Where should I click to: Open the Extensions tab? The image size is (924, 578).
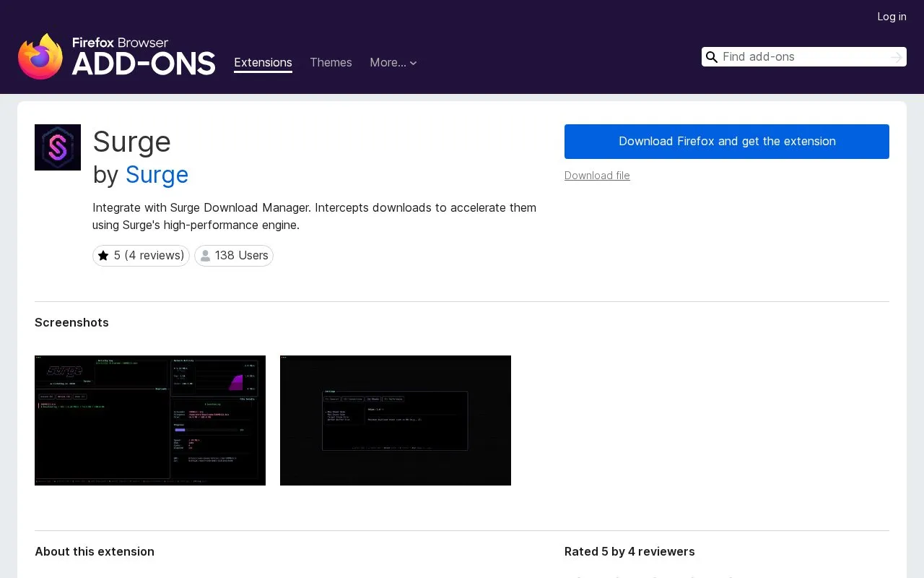click(263, 63)
